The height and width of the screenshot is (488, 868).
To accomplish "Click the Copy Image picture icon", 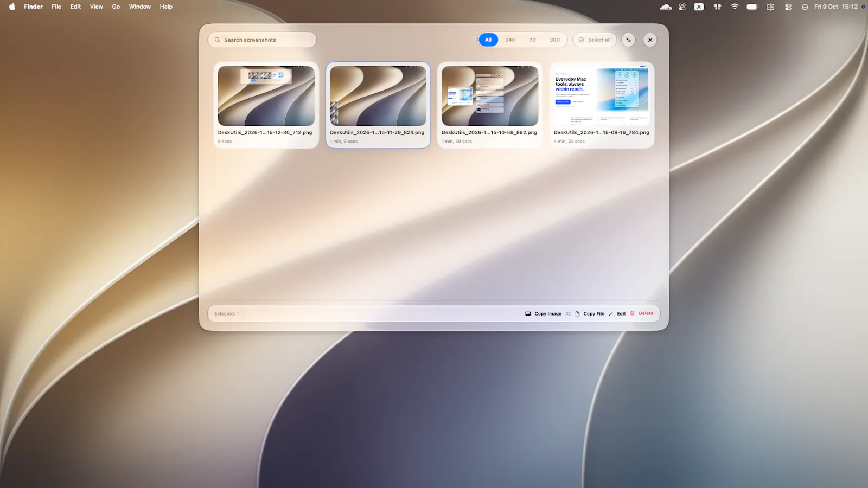I will (x=528, y=314).
